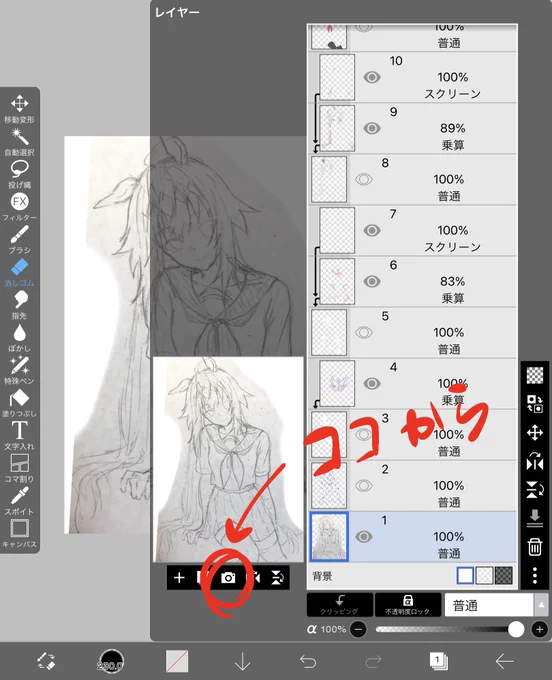Viewport: 552px width, 680px height.
Task: Tap the 89% opacity text of layer 9
Action: pyautogui.click(x=452, y=128)
